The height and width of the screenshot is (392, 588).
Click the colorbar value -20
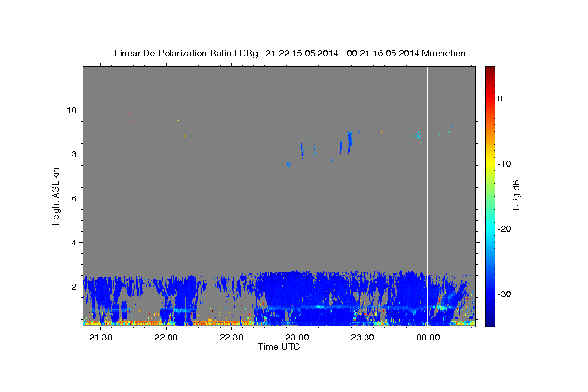pyautogui.click(x=505, y=229)
